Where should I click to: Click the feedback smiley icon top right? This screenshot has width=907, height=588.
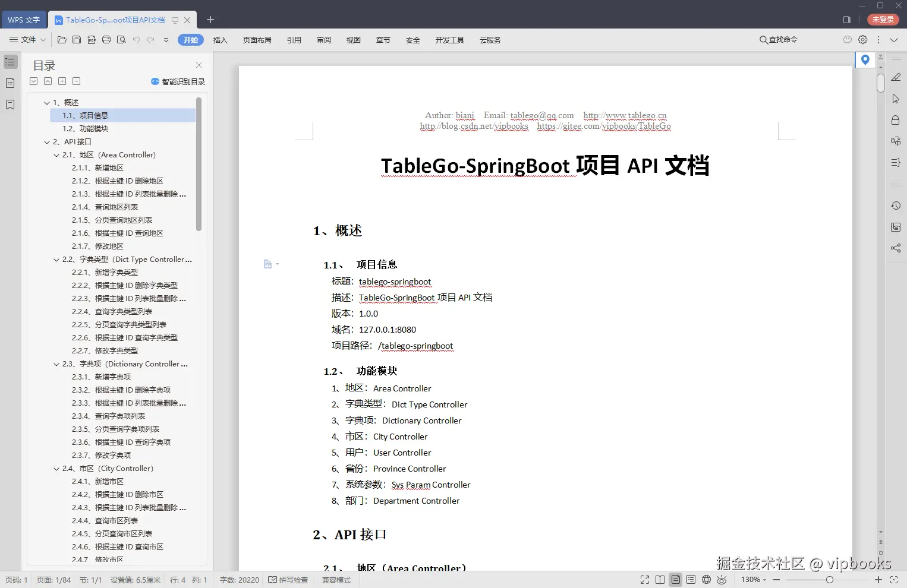point(848,40)
